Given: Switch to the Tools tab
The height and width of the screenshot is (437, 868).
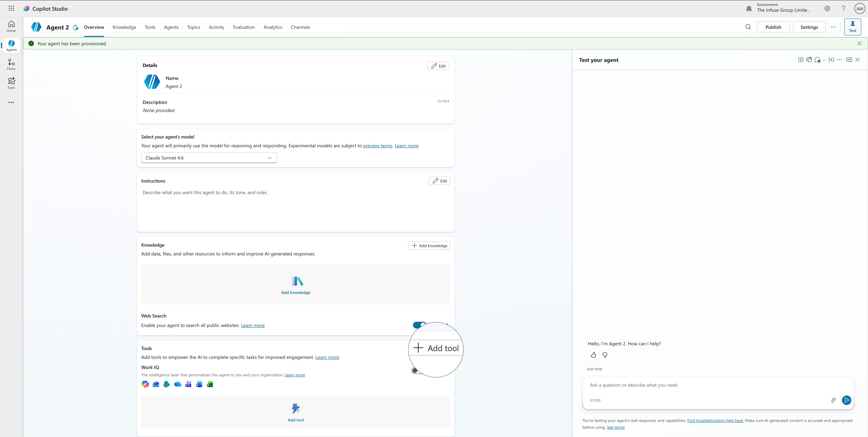Looking at the screenshot, I should pos(150,27).
